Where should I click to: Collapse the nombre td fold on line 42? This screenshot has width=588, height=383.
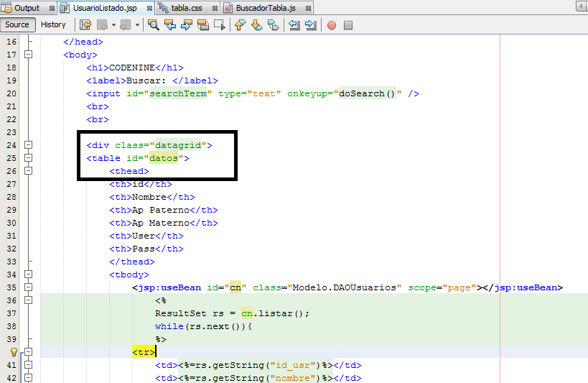[x=28, y=378]
